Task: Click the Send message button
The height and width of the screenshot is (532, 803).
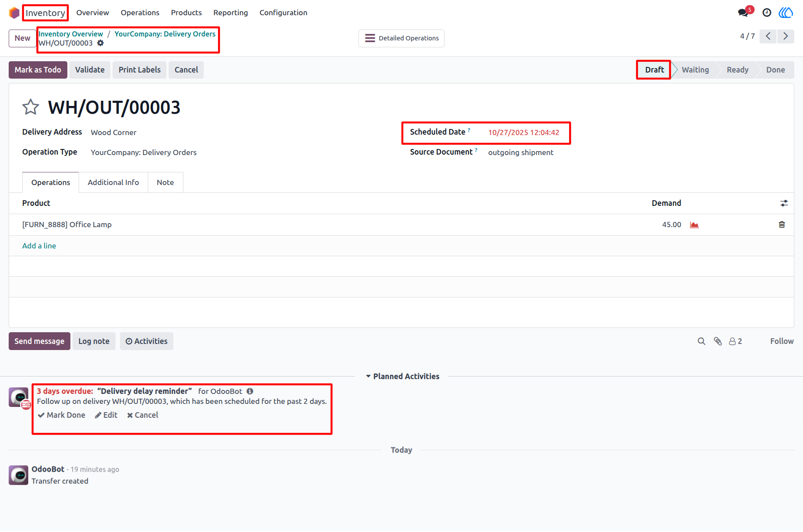Action: tap(40, 341)
